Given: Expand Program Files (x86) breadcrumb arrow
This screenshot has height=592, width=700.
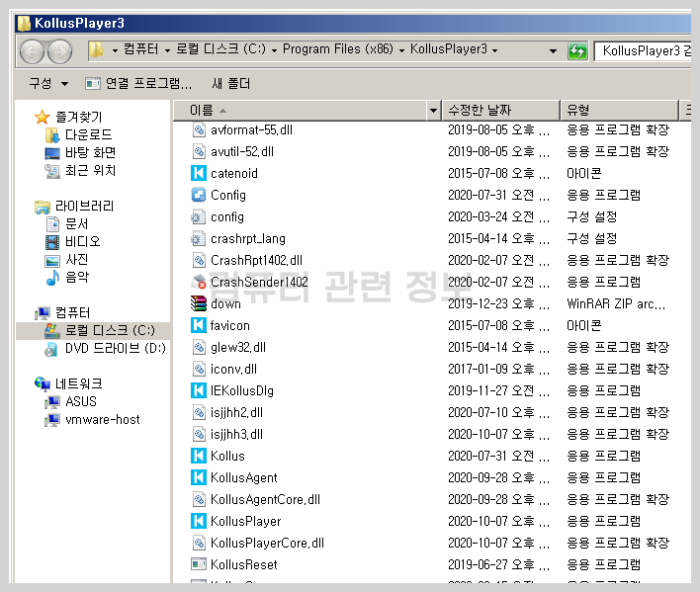Looking at the screenshot, I should click(401, 50).
